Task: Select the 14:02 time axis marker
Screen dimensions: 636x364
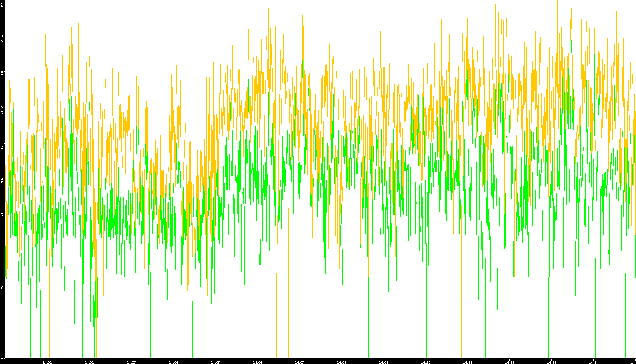Action: coord(89,362)
